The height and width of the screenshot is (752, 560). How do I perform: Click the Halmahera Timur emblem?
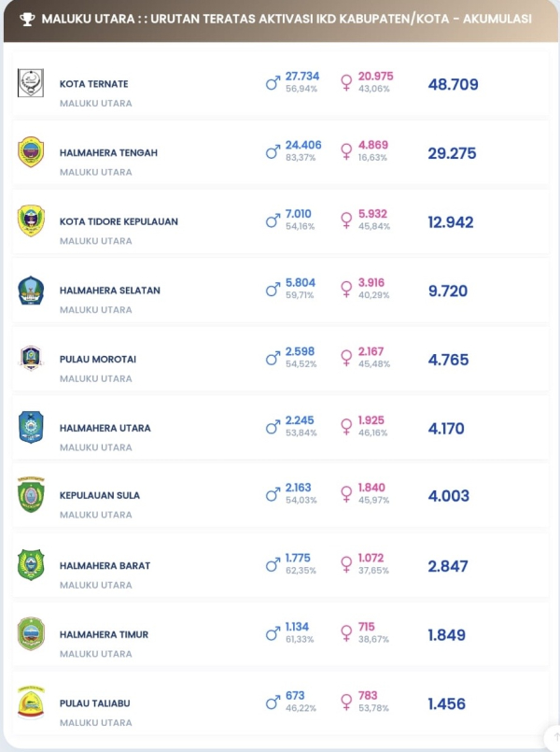31,633
